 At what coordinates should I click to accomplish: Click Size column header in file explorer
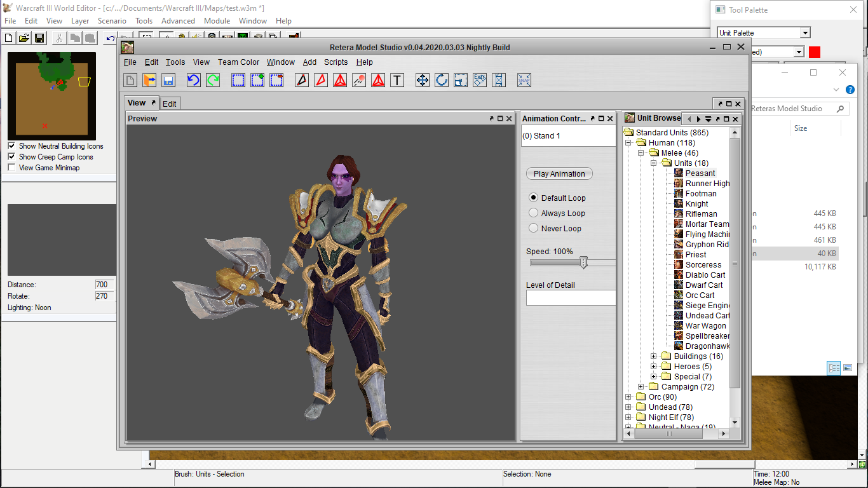coord(801,128)
